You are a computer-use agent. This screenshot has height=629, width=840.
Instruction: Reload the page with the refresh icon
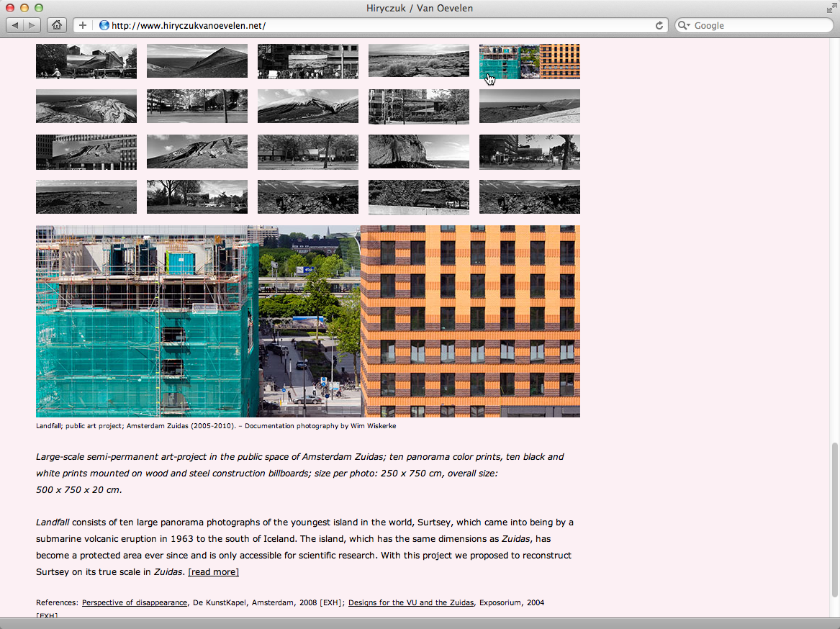659,25
